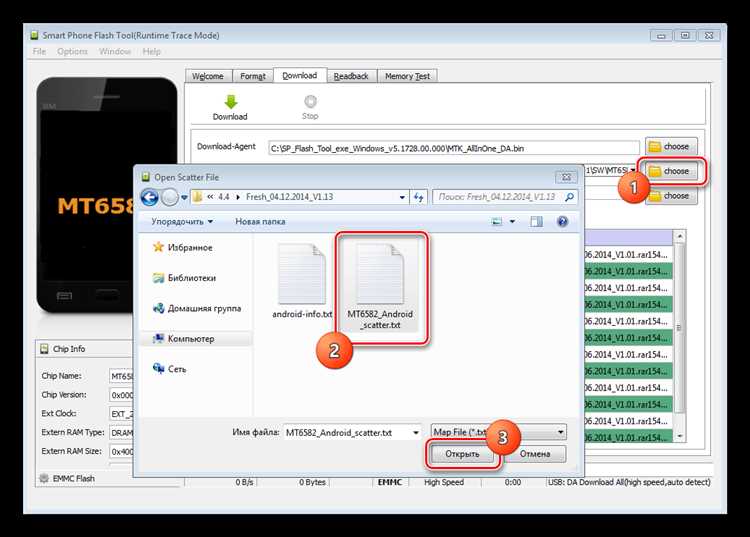
Task: Click the dialog's blue Back arrow
Action: (x=149, y=196)
